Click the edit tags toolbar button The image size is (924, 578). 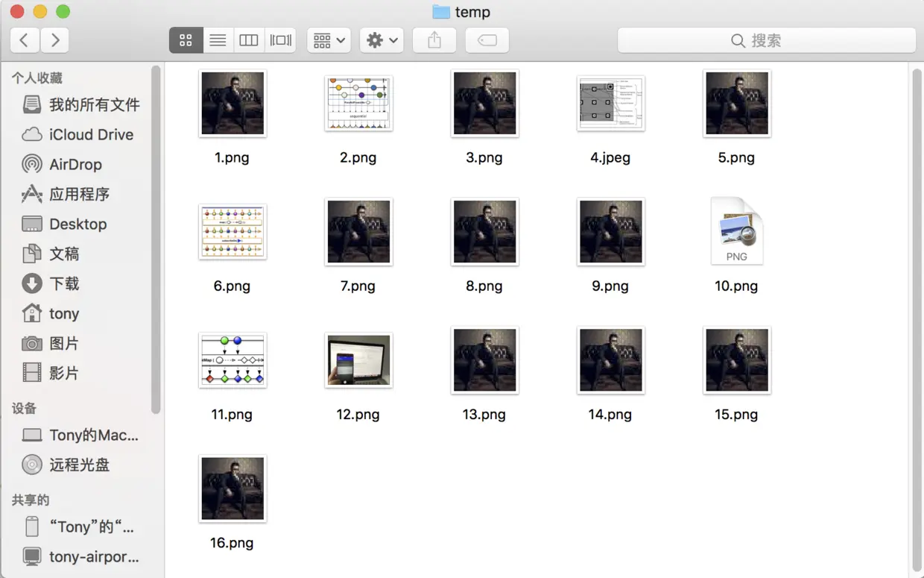pyautogui.click(x=487, y=40)
